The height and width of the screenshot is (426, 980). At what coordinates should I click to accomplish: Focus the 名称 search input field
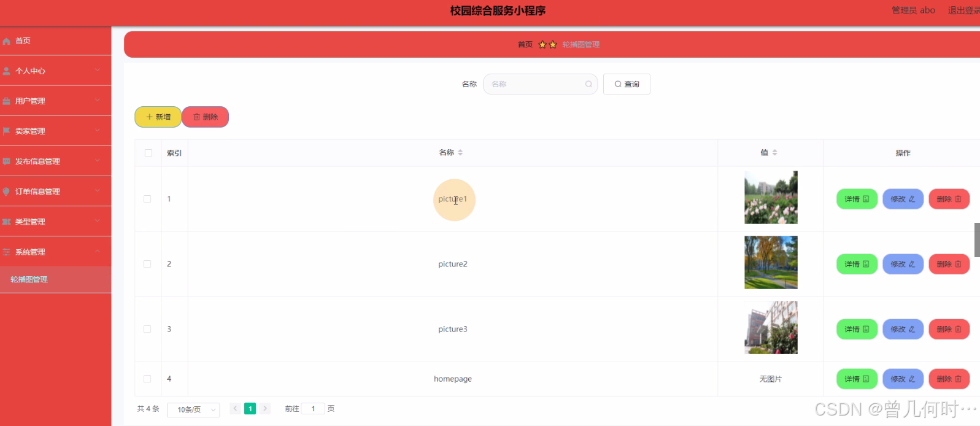[540, 84]
